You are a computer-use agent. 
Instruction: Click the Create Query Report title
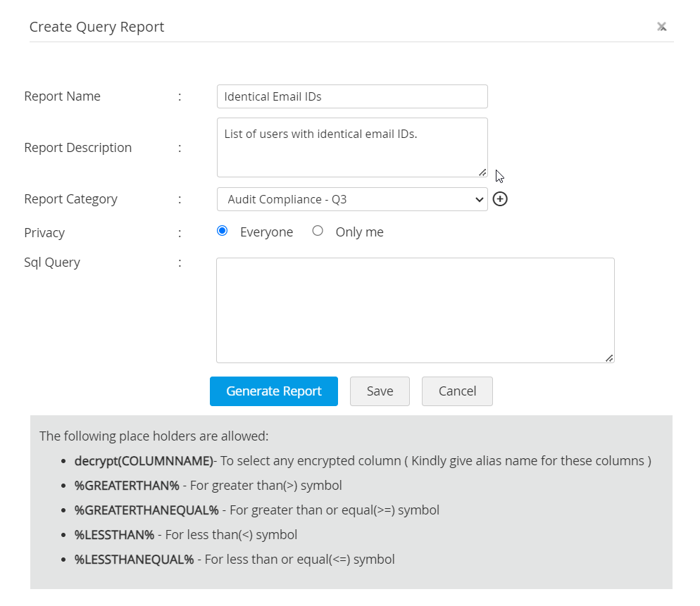point(96,27)
